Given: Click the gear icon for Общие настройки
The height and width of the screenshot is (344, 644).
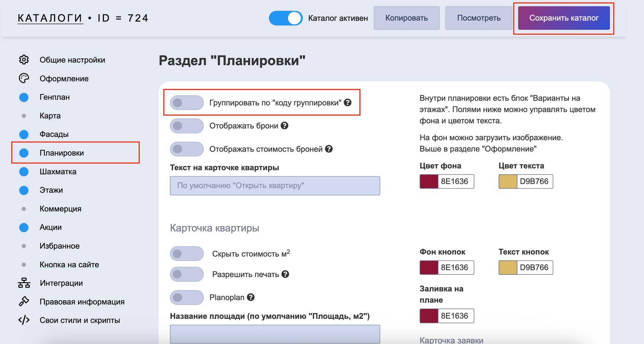Looking at the screenshot, I should pyautogui.click(x=24, y=60).
